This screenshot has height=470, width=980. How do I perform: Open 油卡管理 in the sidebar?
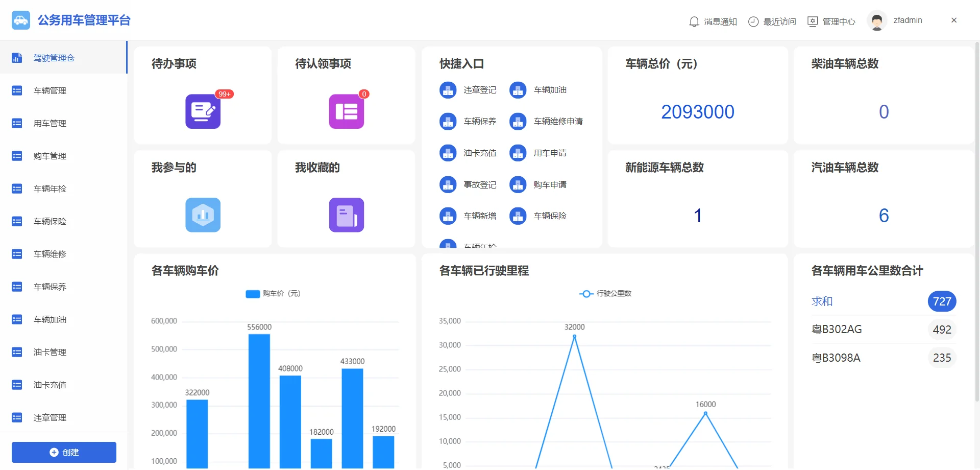coord(63,352)
